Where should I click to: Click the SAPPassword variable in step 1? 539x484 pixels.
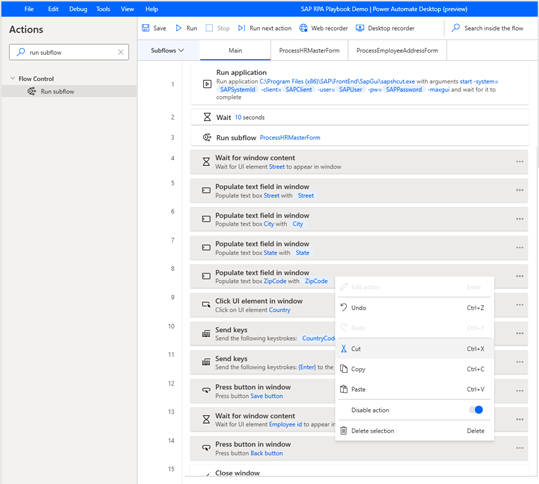pyautogui.click(x=404, y=89)
